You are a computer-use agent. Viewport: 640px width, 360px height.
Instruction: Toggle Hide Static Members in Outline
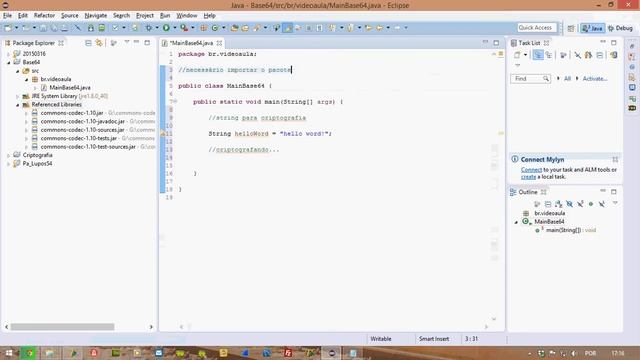580,204
